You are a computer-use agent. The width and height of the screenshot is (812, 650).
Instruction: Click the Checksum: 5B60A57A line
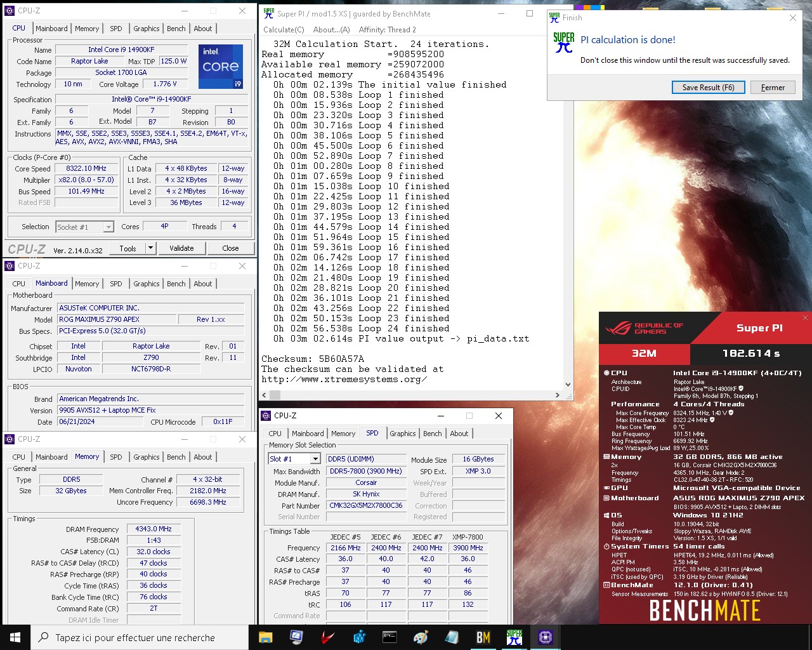point(313,359)
